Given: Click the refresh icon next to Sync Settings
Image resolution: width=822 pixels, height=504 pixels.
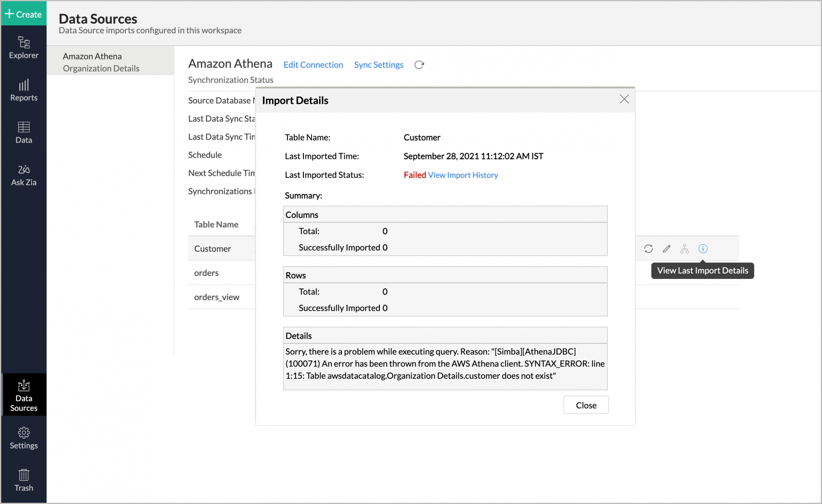Looking at the screenshot, I should pyautogui.click(x=419, y=64).
